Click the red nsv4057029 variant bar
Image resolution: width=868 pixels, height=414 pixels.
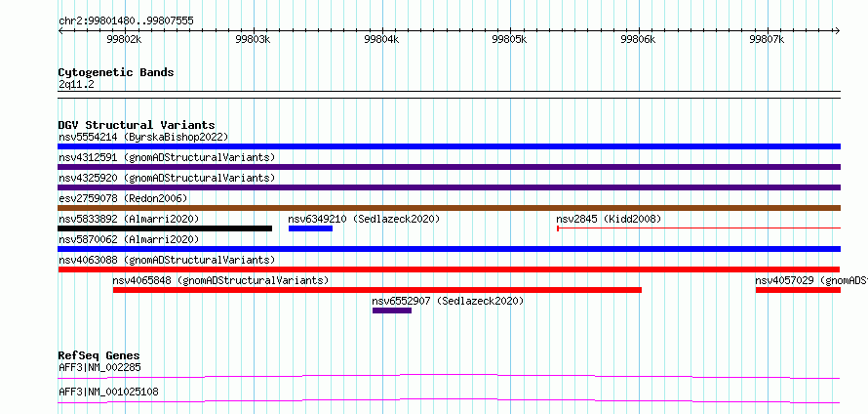coord(798,290)
